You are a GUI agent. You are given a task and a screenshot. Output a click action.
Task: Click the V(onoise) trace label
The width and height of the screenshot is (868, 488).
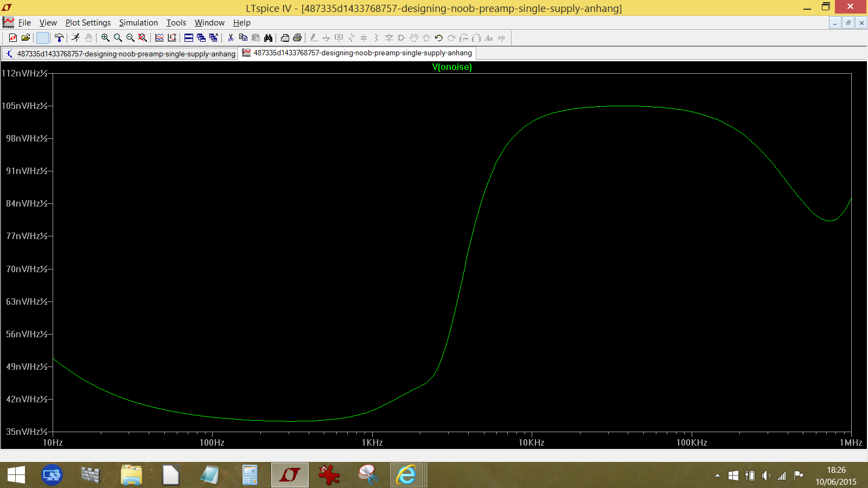(x=452, y=67)
